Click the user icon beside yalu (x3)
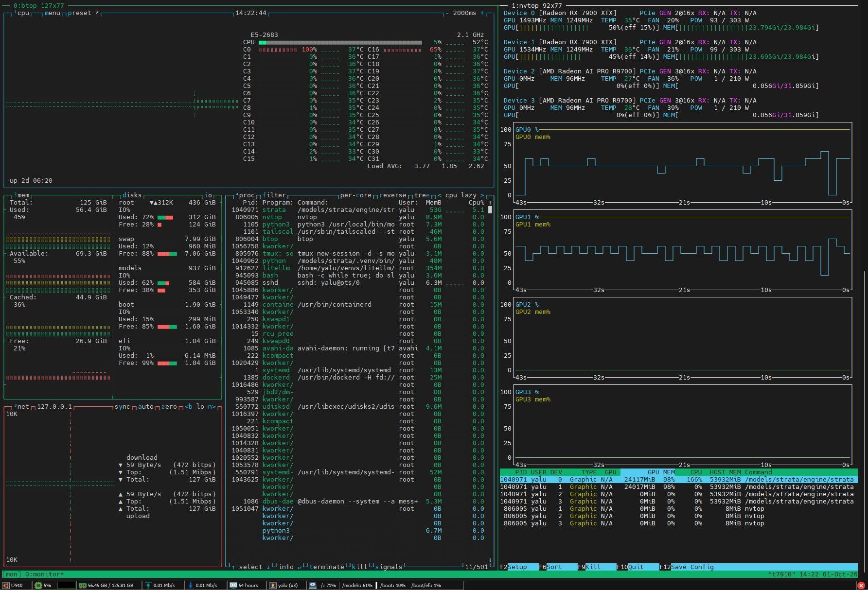 273,585
